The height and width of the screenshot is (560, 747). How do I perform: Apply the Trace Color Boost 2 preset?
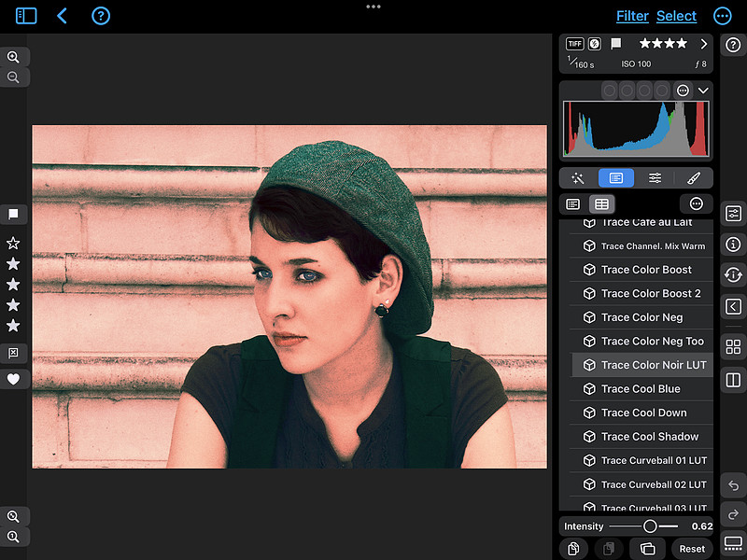(641, 293)
